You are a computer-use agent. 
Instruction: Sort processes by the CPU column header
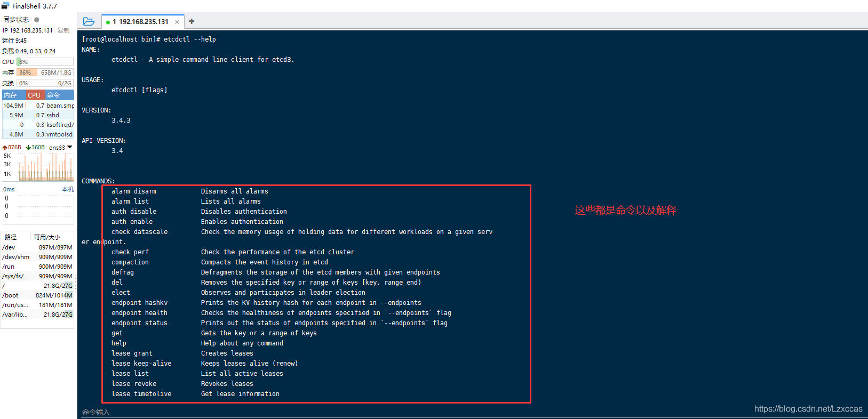click(x=35, y=95)
